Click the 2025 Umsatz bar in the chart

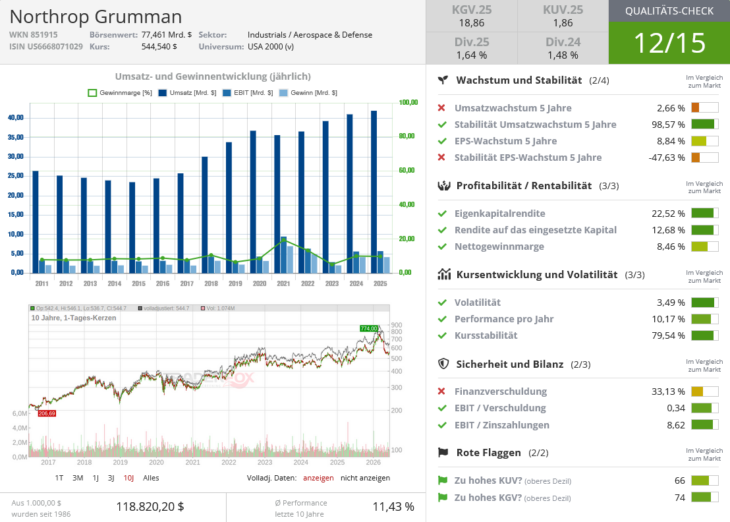coord(374,191)
